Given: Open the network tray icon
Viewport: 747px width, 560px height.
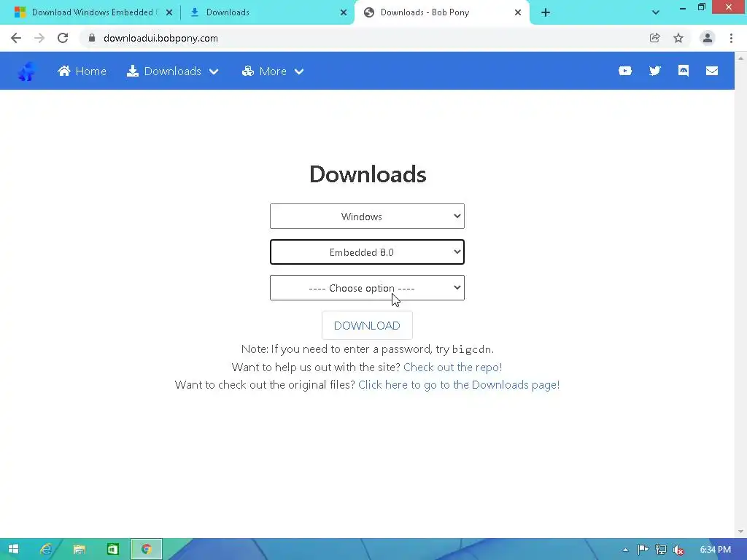Looking at the screenshot, I should pyautogui.click(x=661, y=550).
